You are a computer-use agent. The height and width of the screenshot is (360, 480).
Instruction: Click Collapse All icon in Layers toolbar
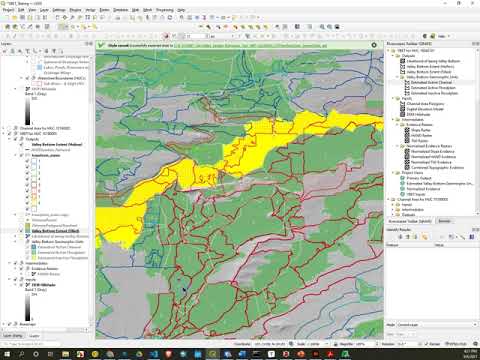pyautogui.click(x=54, y=51)
